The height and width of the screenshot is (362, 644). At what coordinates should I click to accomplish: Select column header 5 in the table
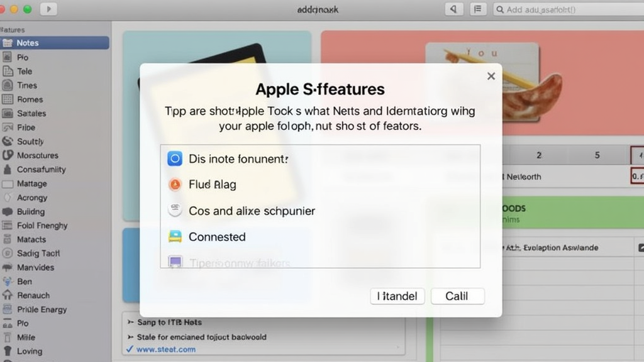coord(597,155)
